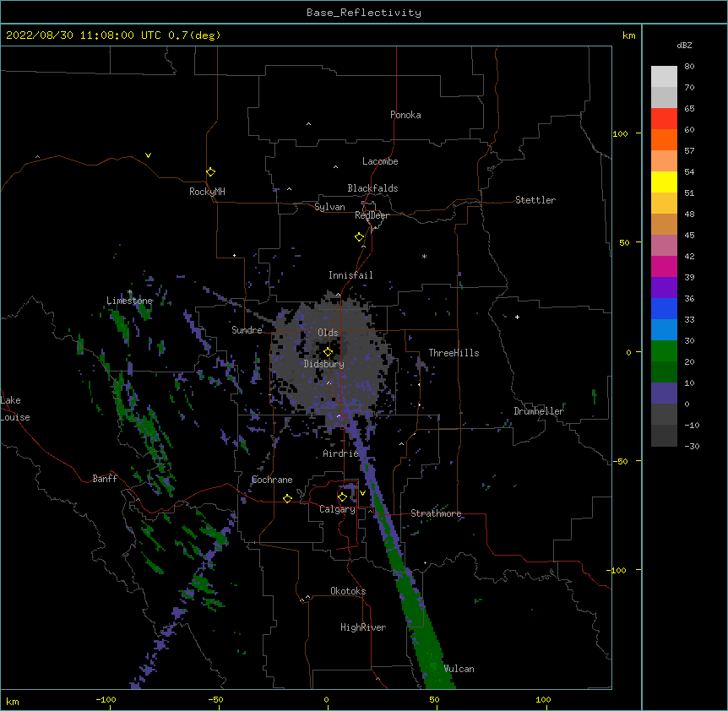Viewport: 728px width, 711px height.
Task: Select the bright blue 36–33 dBZ swatch
Action: click(664, 308)
